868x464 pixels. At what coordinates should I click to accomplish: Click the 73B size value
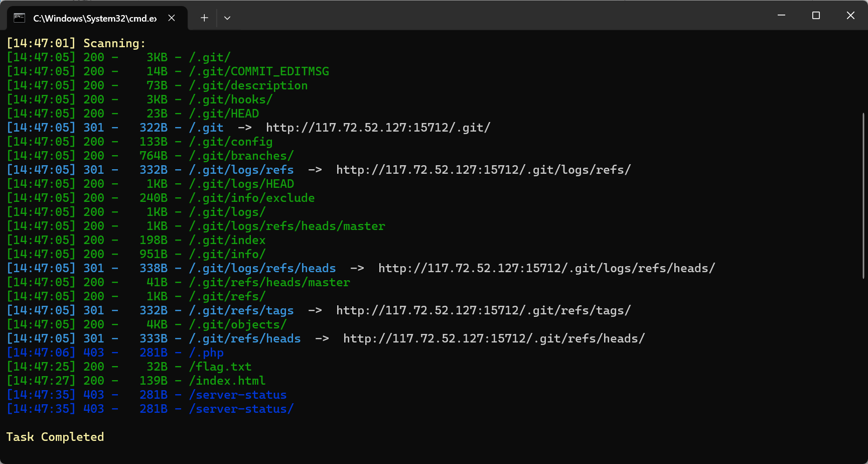point(157,85)
